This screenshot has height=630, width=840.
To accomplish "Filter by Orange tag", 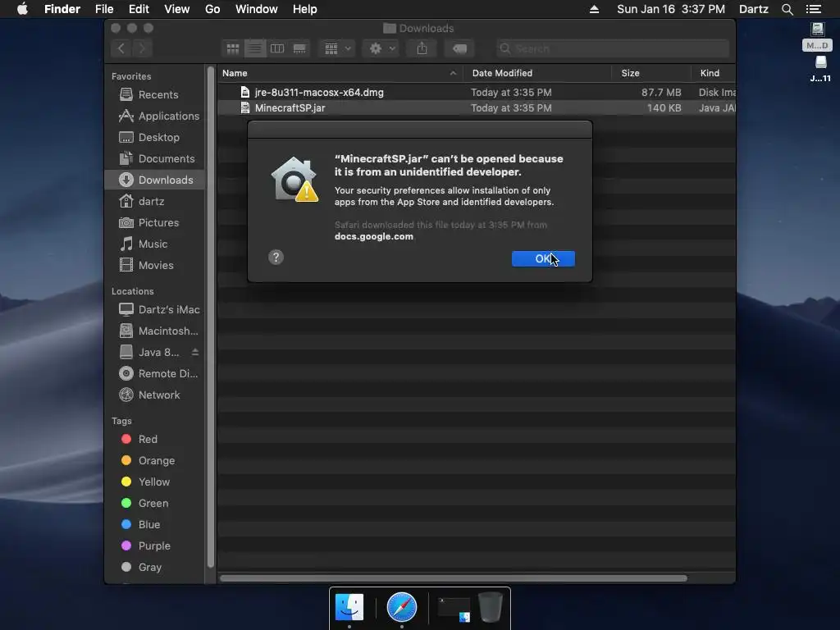I will 155,461.
